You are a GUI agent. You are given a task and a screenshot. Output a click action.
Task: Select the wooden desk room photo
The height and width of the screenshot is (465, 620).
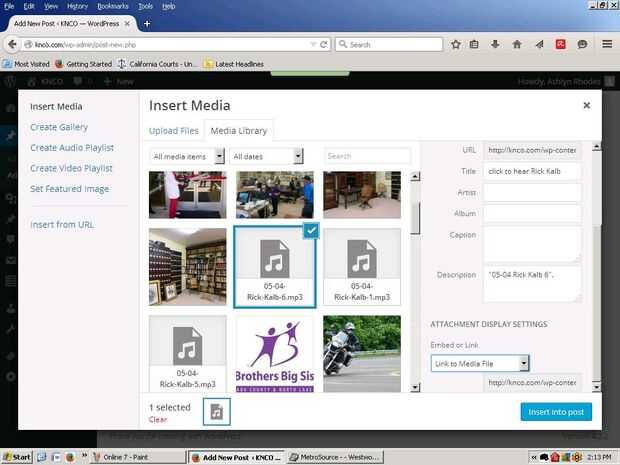(362, 195)
